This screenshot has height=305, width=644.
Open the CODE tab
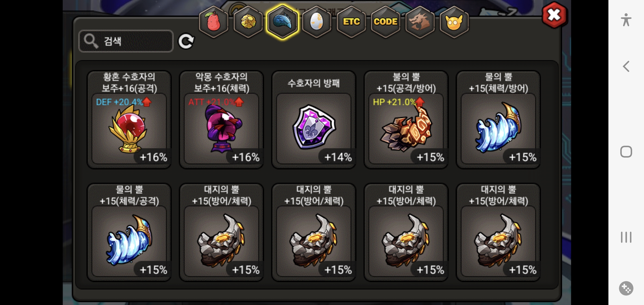point(386,22)
